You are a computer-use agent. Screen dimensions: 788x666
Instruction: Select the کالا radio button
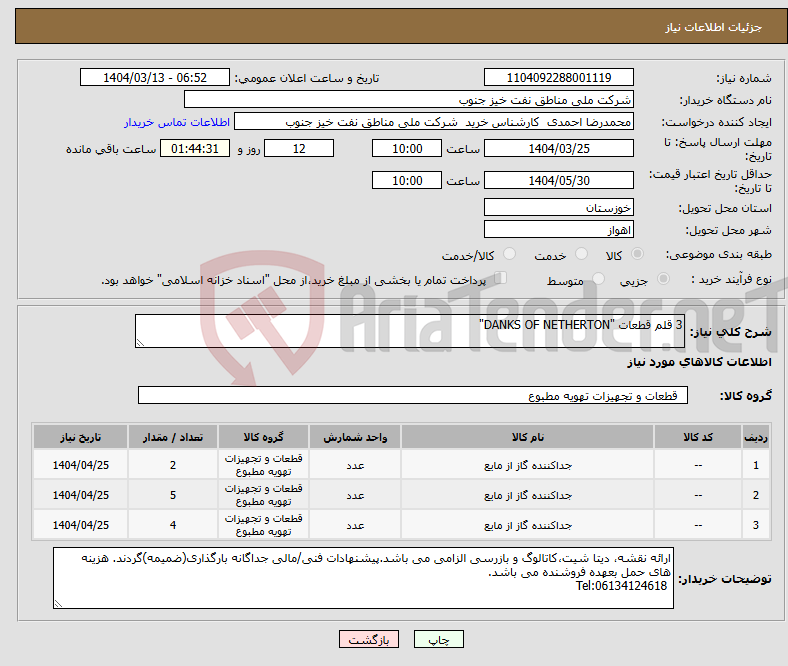tap(638, 255)
